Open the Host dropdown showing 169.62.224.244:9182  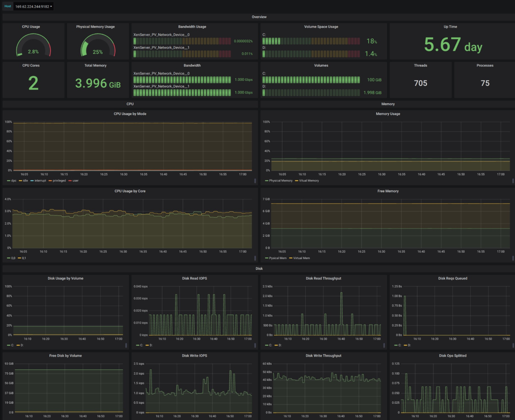(x=33, y=7)
